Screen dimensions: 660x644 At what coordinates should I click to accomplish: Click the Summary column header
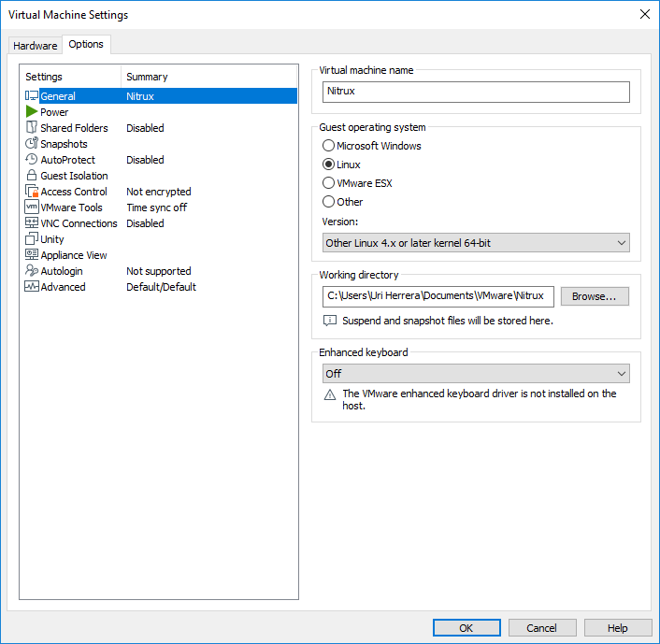click(x=209, y=77)
